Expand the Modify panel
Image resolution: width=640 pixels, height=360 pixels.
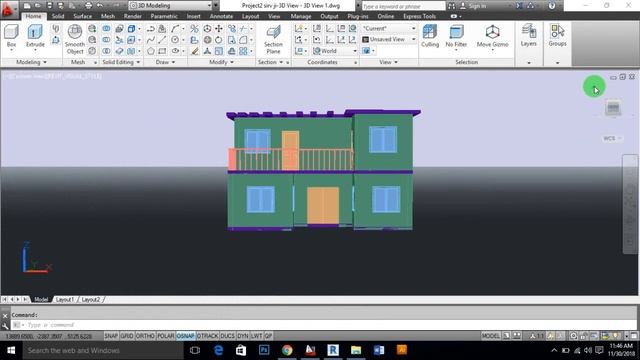(x=221, y=62)
